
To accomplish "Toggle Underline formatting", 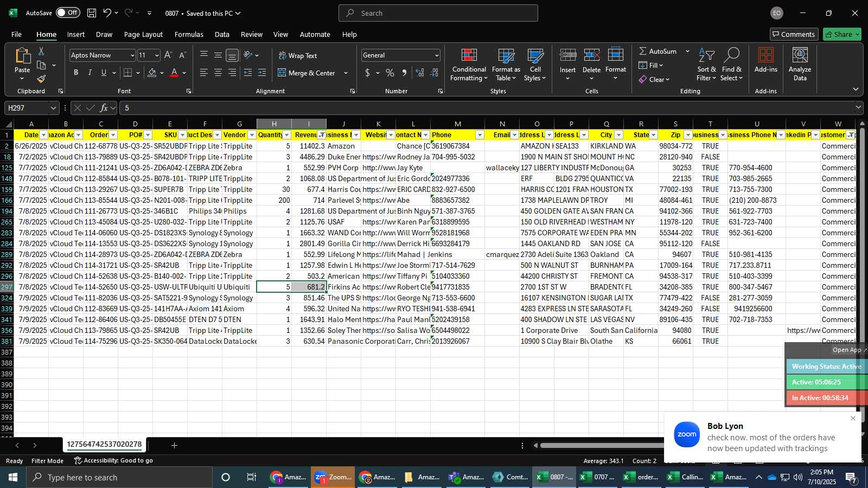I will (x=104, y=73).
